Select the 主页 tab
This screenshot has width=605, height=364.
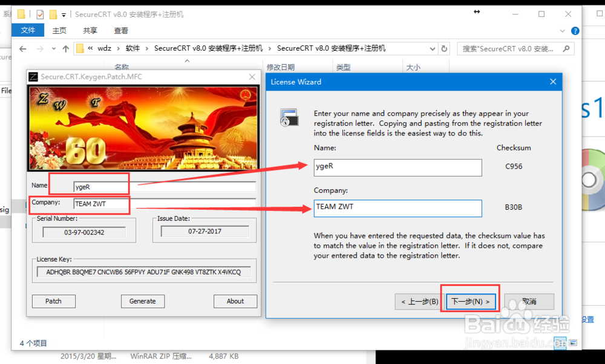click(59, 30)
